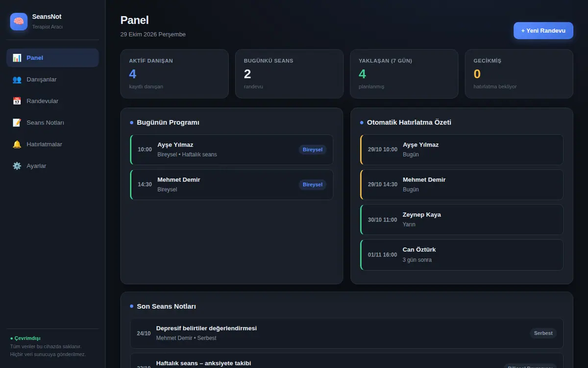Screen dimensions: 588x368
Task: Click the Bireysel badge on the 14:30 session
Action: 313,184
